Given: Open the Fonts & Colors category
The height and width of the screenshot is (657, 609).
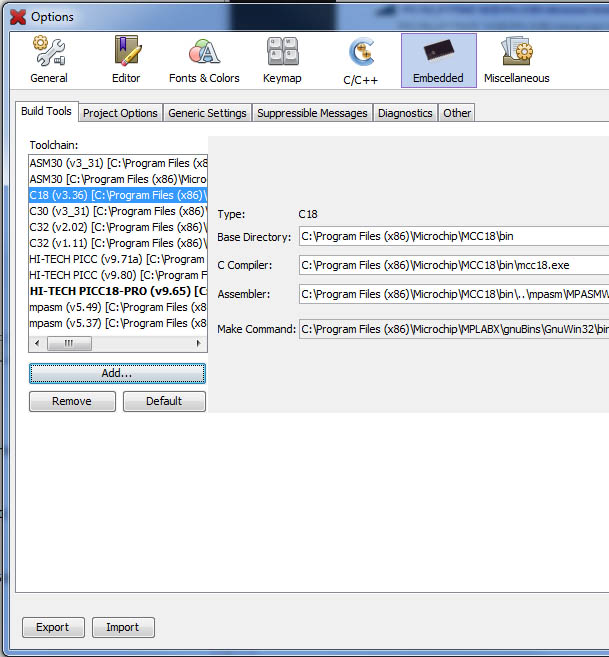Looking at the screenshot, I should (x=204, y=60).
